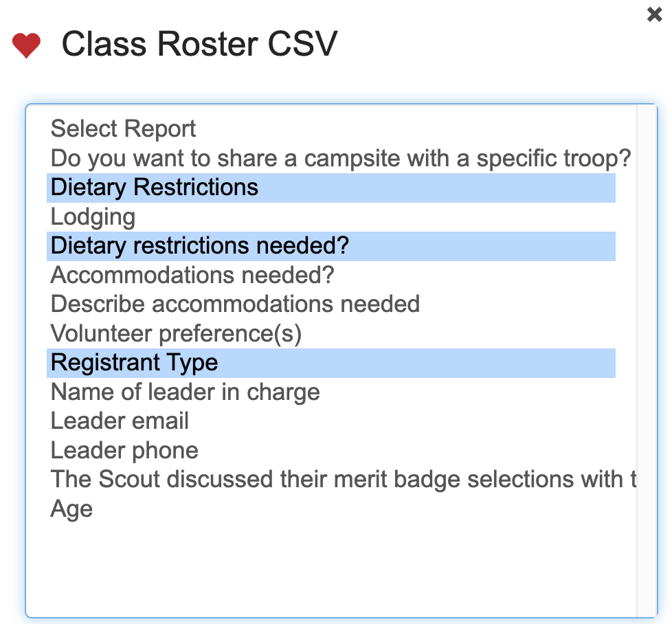Select the 'Leader phone' option
The image size is (672, 624).
pyautogui.click(x=124, y=451)
